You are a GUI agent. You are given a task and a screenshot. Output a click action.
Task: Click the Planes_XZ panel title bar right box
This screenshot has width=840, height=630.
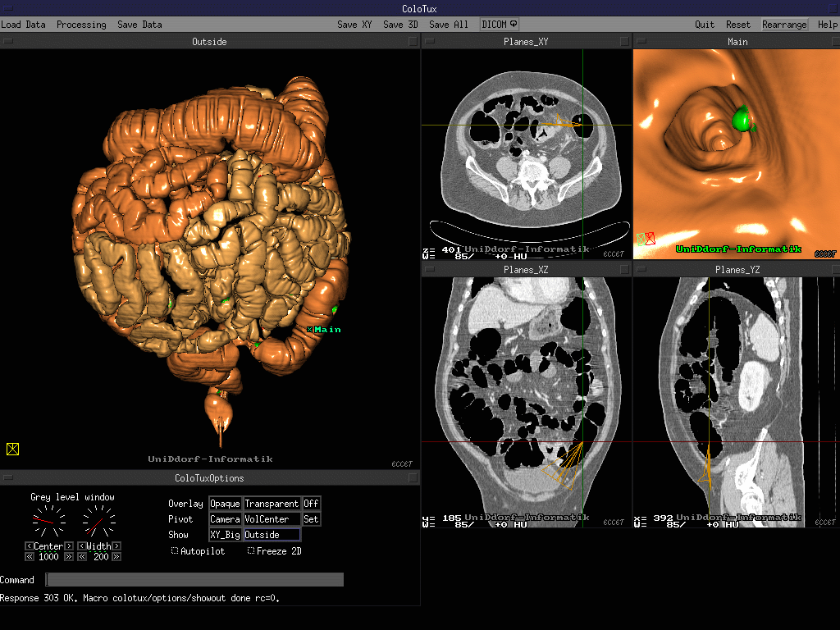[624, 269]
